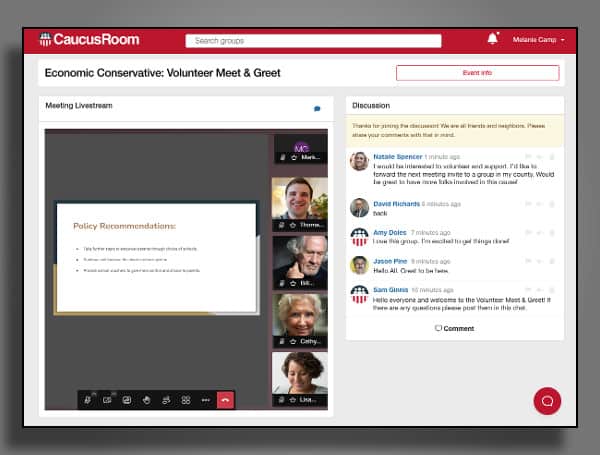600x455 pixels.
Task: Open the participants panel icon
Action: pos(166,400)
